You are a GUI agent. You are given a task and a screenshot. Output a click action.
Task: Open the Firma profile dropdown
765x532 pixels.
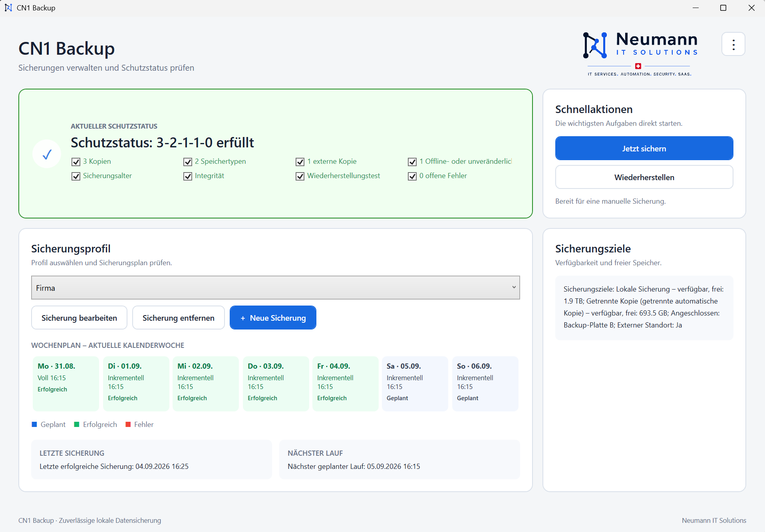pyautogui.click(x=276, y=288)
